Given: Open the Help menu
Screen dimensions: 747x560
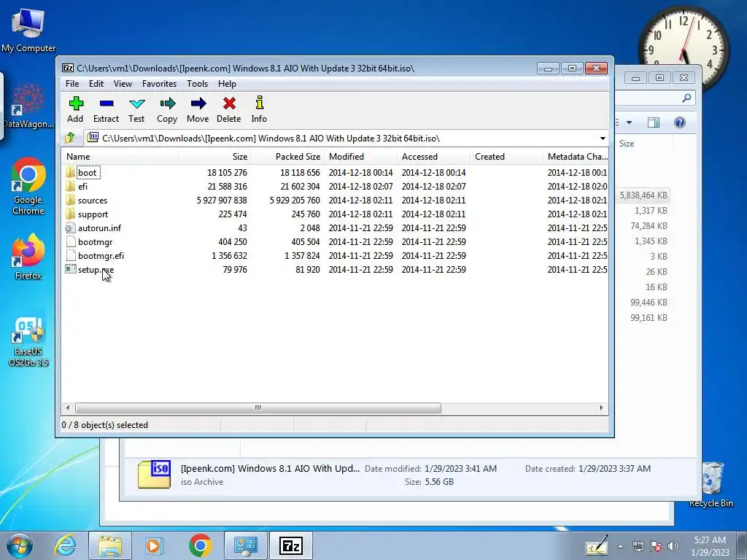Looking at the screenshot, I should point(228,83).
